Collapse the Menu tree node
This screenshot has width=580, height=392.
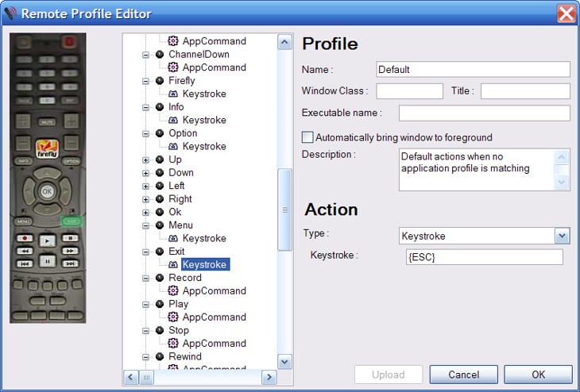coord(145,225)
